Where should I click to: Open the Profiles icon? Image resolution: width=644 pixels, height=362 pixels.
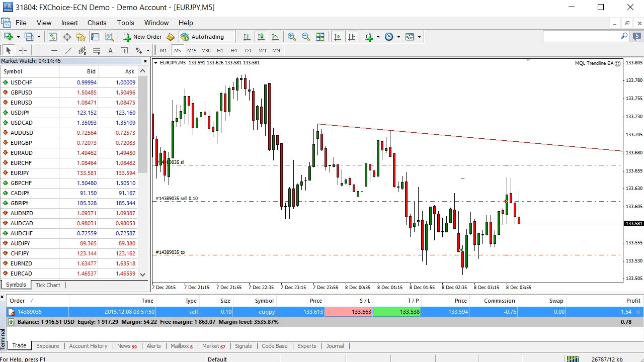29,37
